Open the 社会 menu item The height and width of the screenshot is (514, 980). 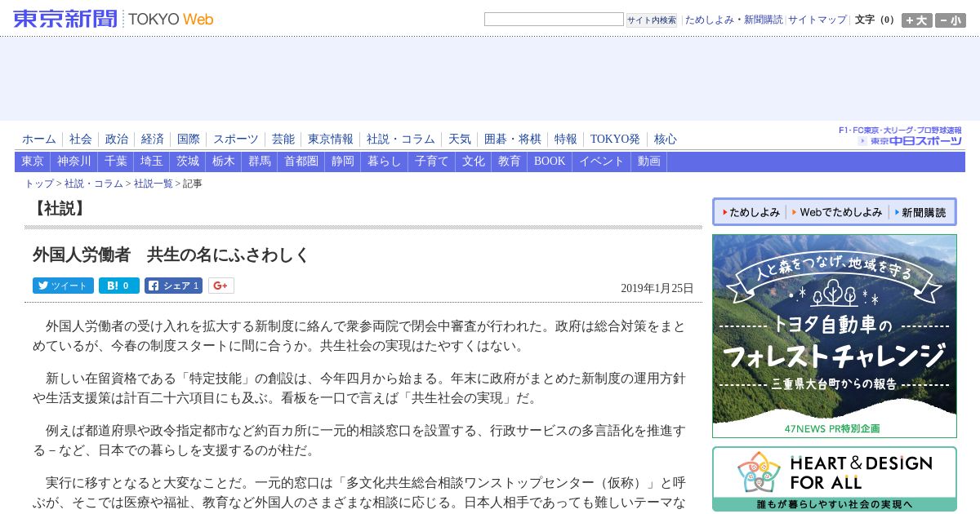[81, 140]
